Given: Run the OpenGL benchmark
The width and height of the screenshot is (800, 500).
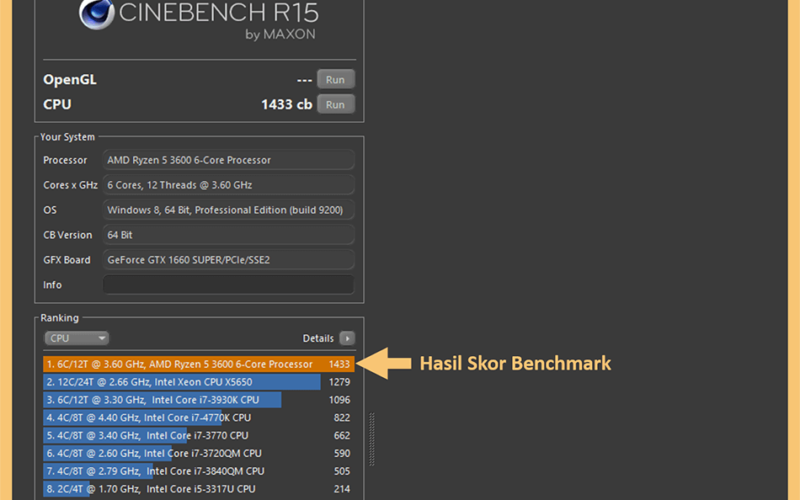Looking at the screenshot, I should pos(335,80).
